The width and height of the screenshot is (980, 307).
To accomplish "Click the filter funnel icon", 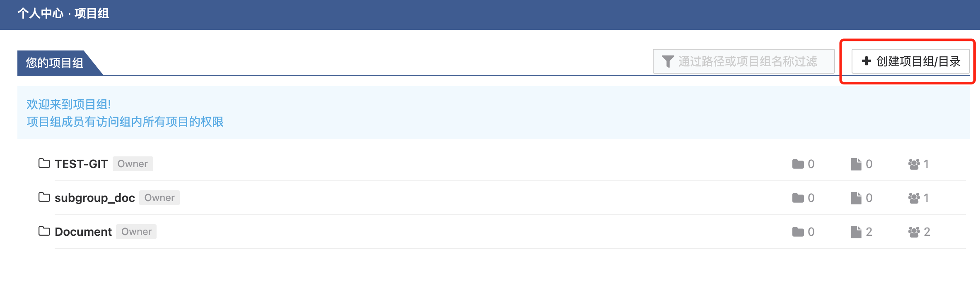I will [x=668, y=62].
